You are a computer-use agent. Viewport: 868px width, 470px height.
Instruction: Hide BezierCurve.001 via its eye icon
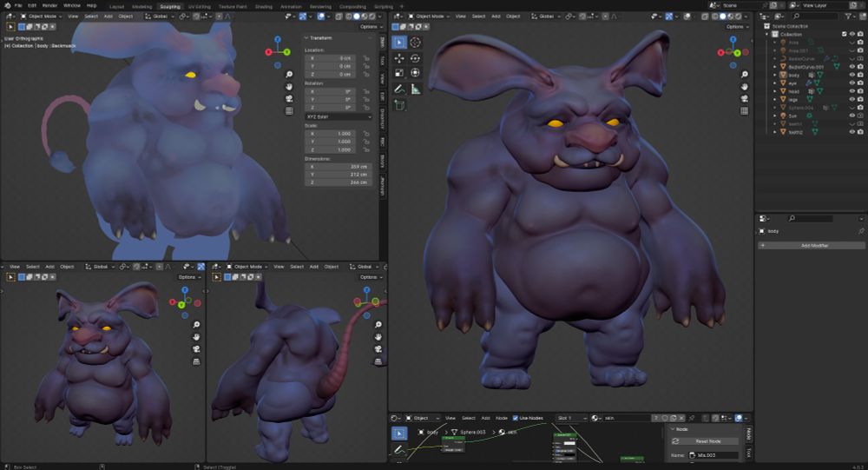coord(852,67)
